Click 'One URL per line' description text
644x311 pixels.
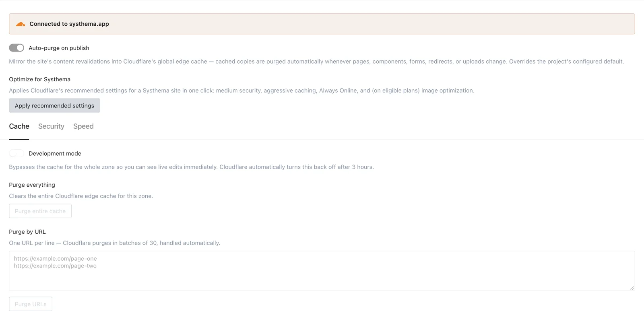pos(114,243)
